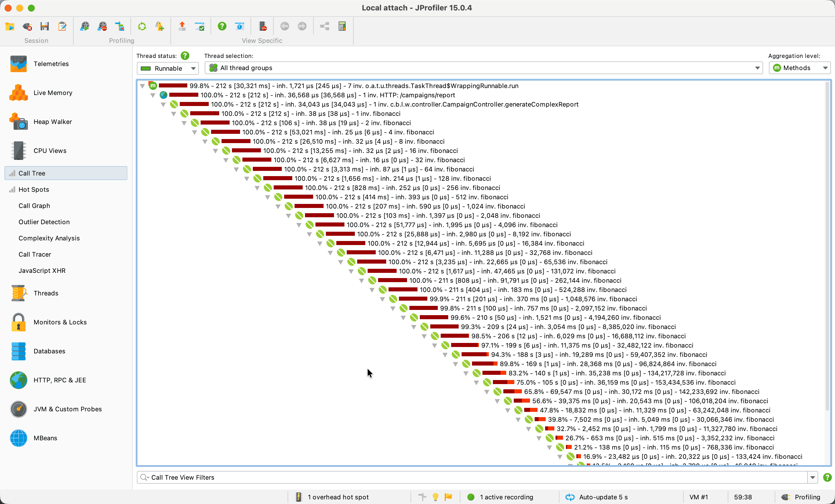Stop recordings with the film reel stop icon
This screenshot has height=504, width=835.
point(102,26)
